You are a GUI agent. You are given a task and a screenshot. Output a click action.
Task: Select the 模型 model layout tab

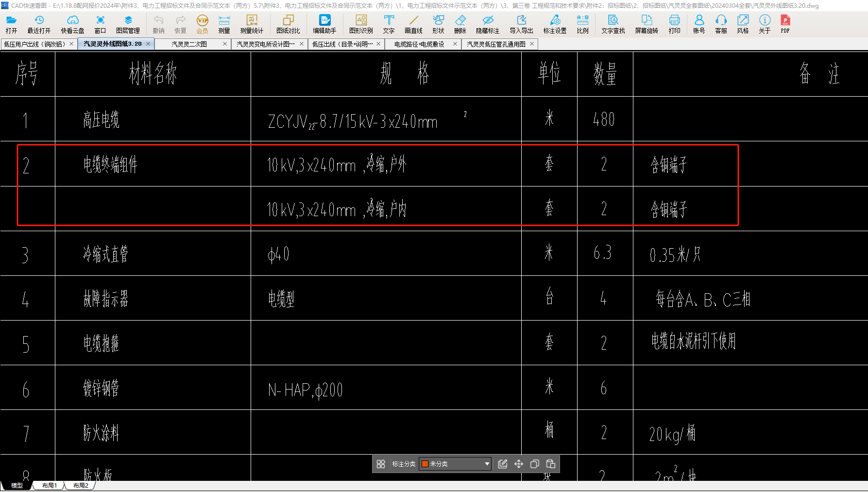17,485
